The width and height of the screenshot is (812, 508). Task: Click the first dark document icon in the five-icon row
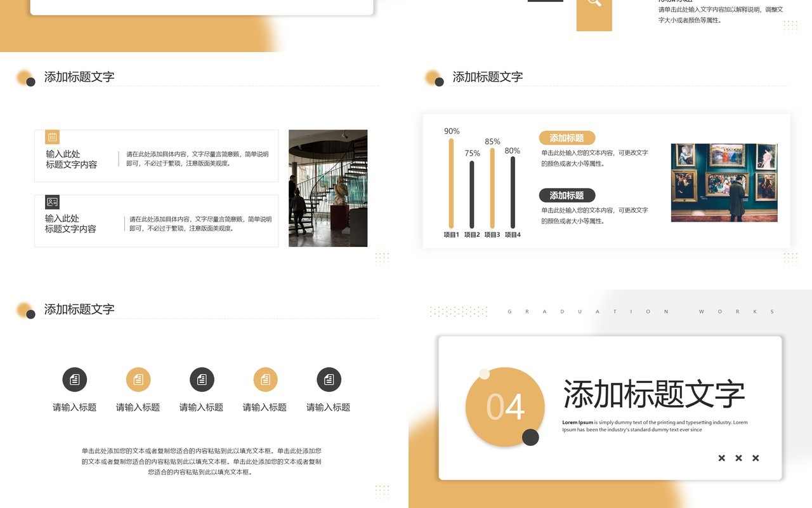[x=75, y=380]
